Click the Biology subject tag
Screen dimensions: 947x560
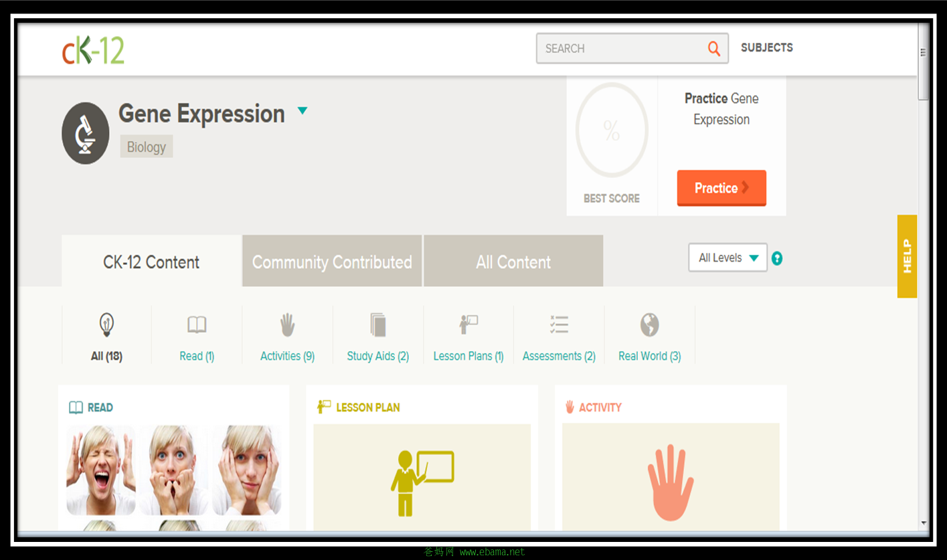(147, 147)
